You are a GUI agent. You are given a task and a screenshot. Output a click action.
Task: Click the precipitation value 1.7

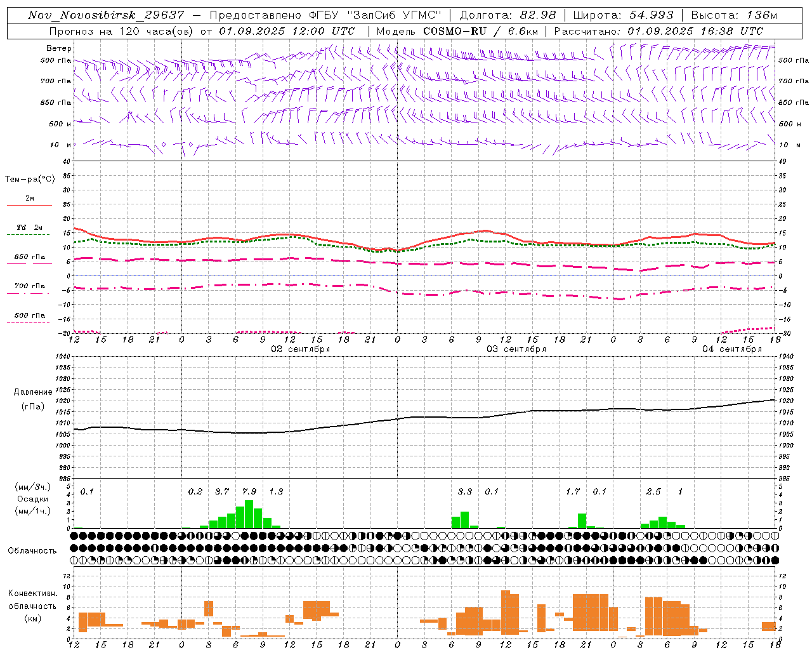pyautogui.click(x=573, y=492)
